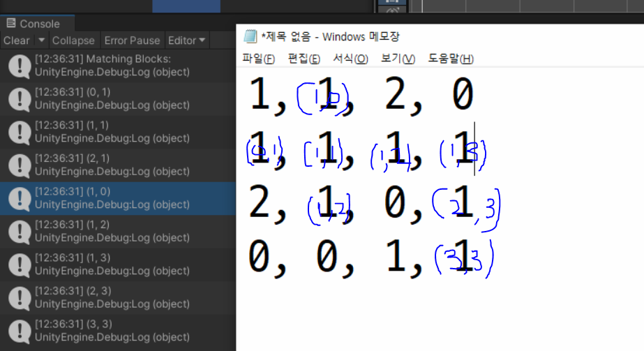Open the 보기(V) menu in Notepad
The height and width of the screenshot is (351, 644).
pyautogui.click(x=398, y=59)
